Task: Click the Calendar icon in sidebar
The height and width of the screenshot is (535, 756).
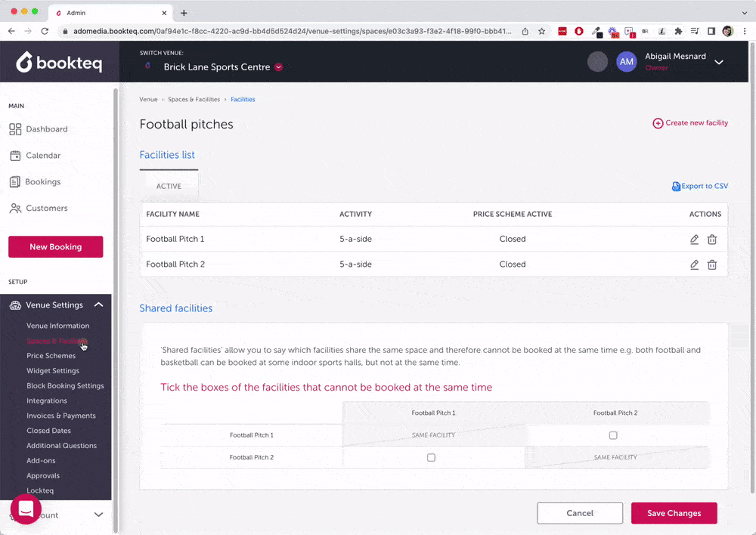Action: coord(15,155)
